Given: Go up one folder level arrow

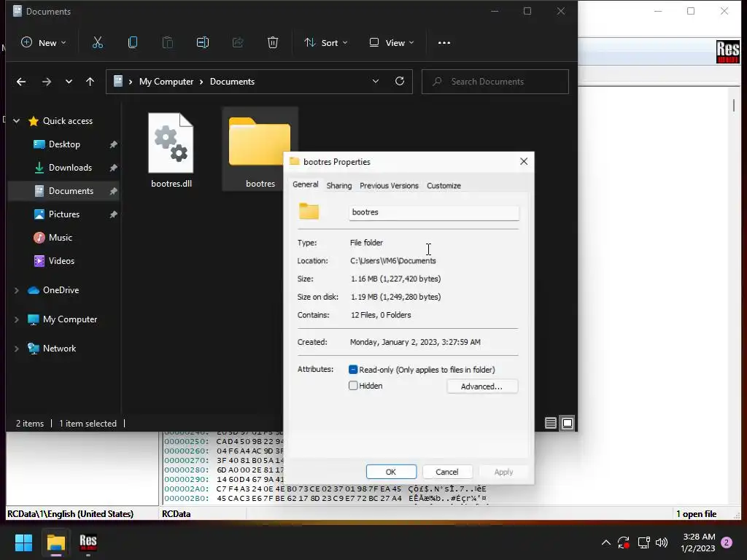Looking at the screenshot, I should (x=90, y=82).
